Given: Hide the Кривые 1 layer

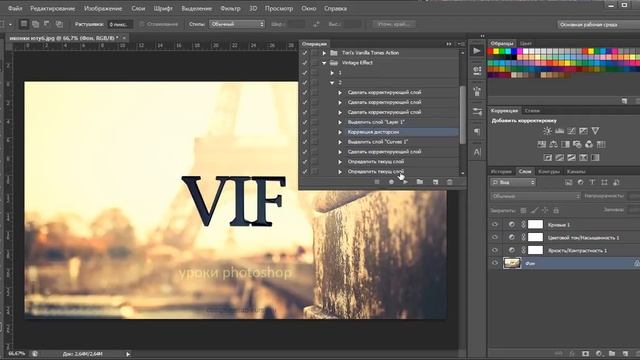Looking at the screenshot, I should point(495,224).
